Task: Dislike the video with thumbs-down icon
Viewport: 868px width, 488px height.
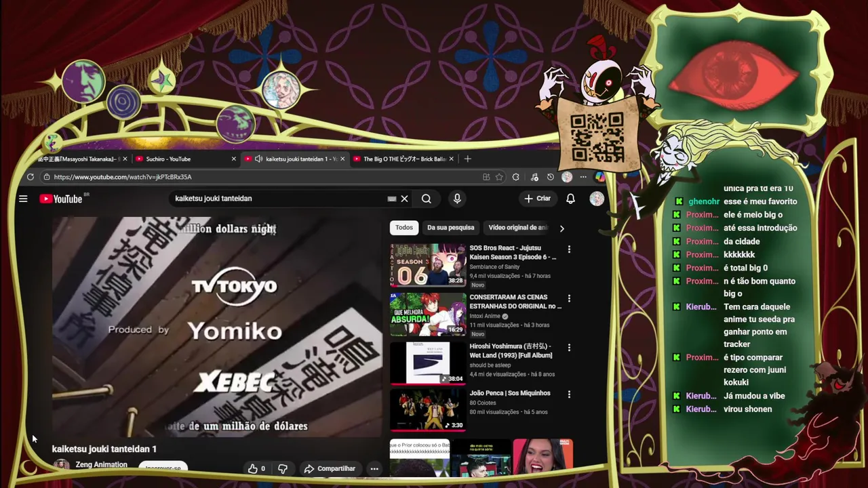Action: (283, 468)
